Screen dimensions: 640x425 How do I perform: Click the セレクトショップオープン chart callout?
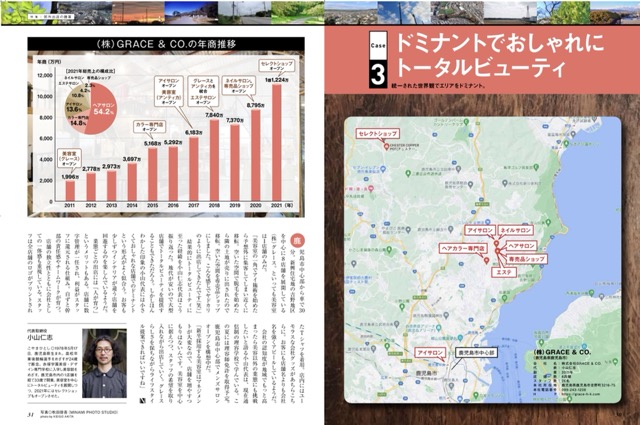tap(277, 65)
